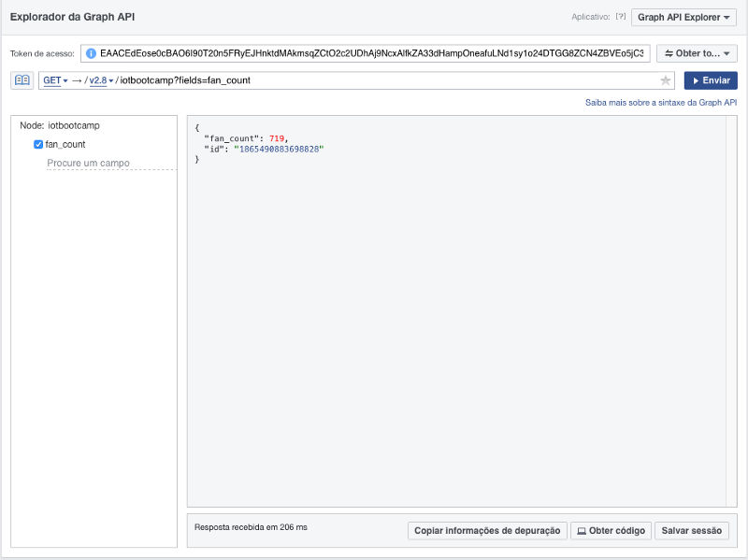
Task: Change the v2.8 API version dropdown
Action: 101,80
